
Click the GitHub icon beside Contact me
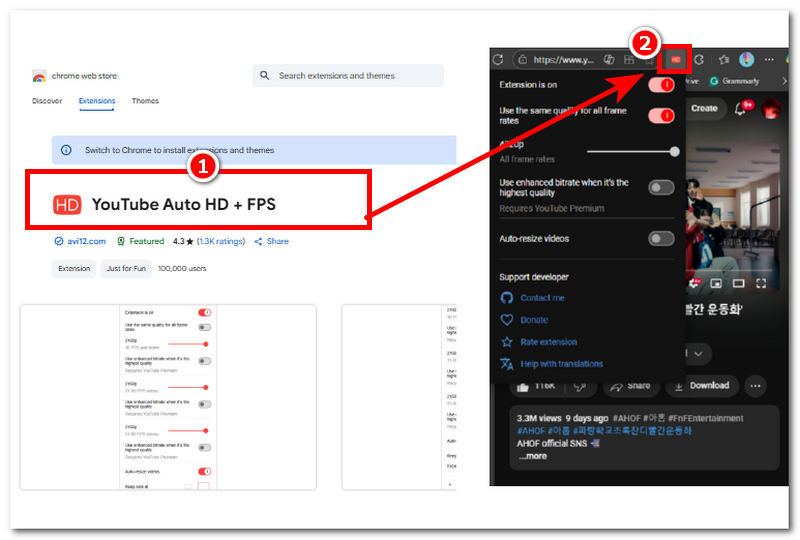(x=507, y=298)
